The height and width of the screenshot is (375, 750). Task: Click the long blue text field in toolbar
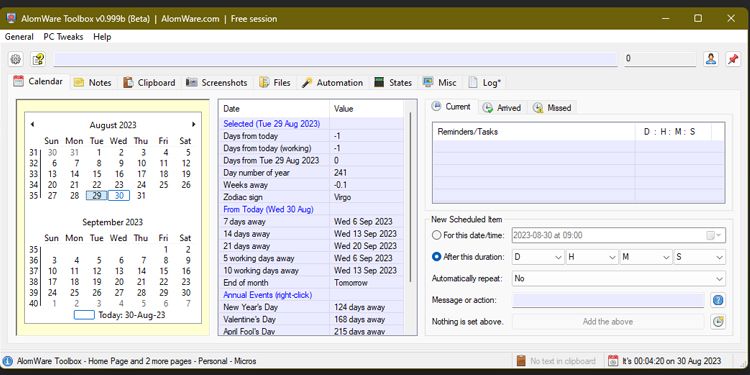point(336,59)
